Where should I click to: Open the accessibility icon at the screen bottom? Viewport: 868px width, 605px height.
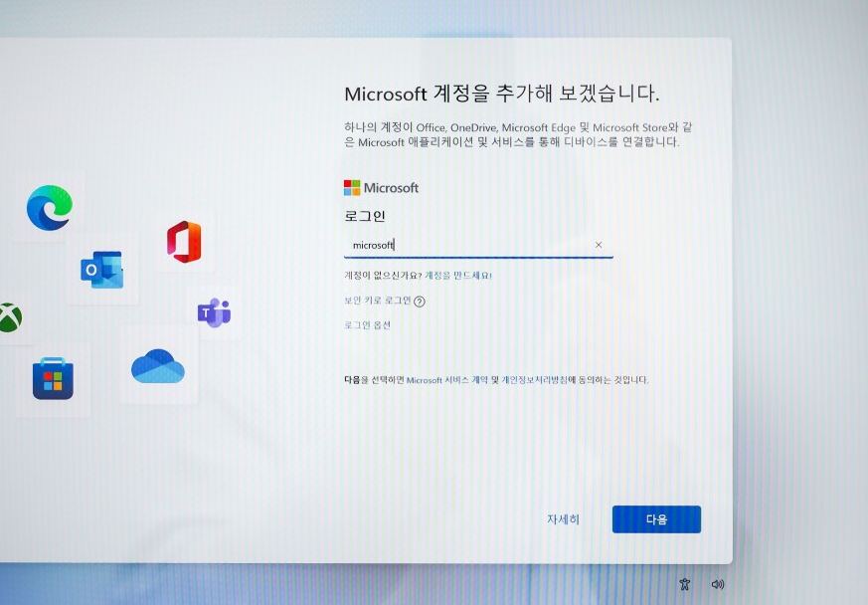pos(685,584)
